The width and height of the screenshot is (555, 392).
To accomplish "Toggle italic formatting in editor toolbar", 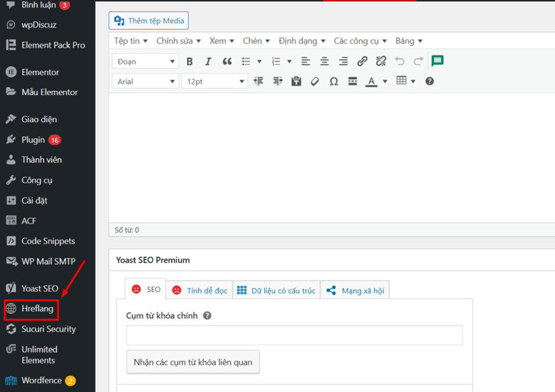I will point(208,62).
